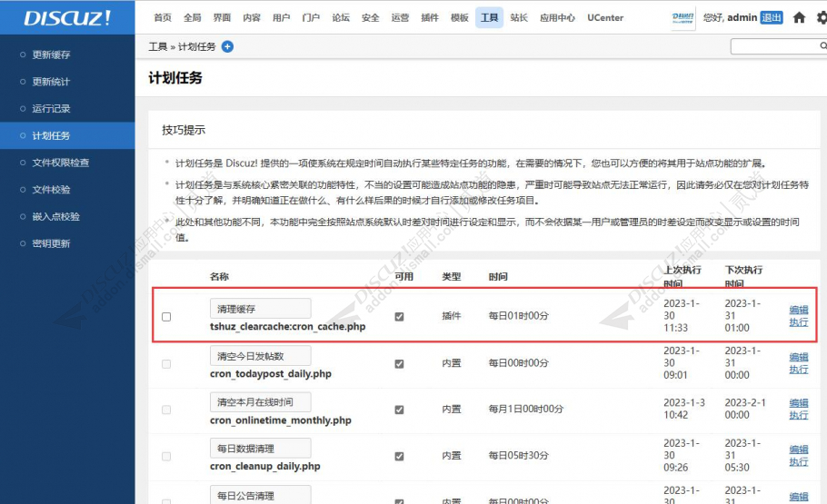This screenshot has width=827, height=504.
Task: Toggle the 可用 checkbox for 清空今日发帖数
Action: pos(399,364)
